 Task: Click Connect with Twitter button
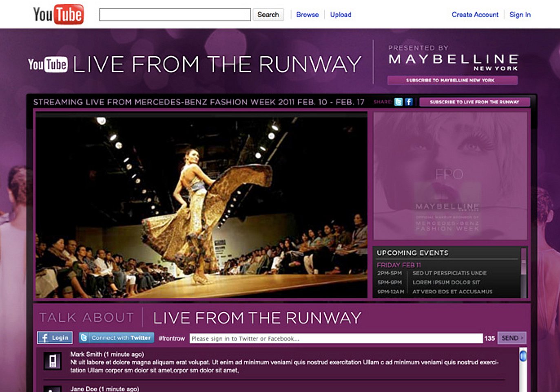116,338
